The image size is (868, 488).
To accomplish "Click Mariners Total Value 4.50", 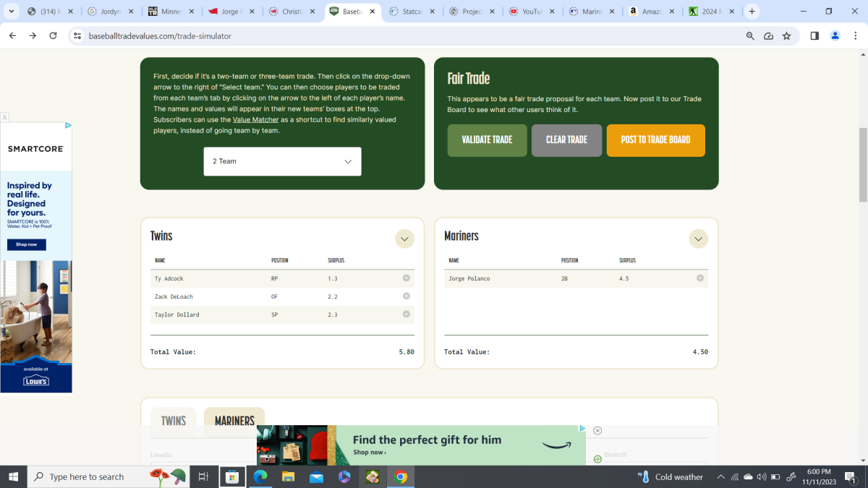I will click(700, 351).
